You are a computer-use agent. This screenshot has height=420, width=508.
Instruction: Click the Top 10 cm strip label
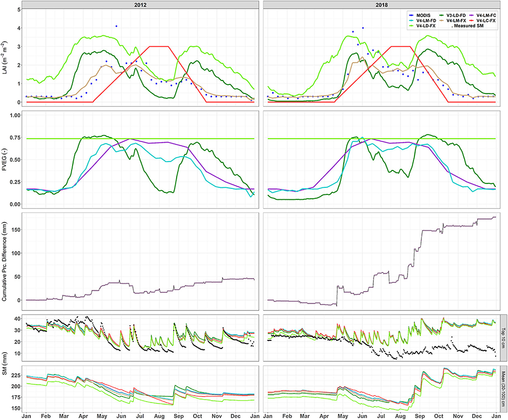pyautogui.click(x=503, y=338)
